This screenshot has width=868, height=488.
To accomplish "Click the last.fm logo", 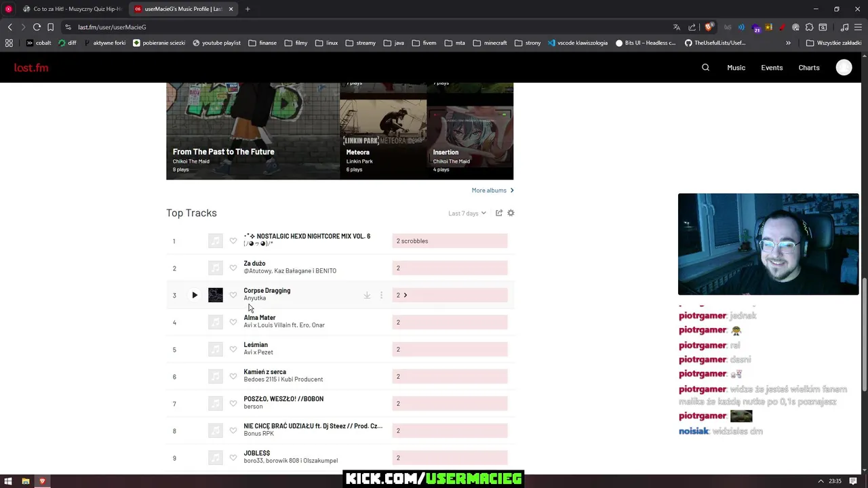I will click(x=31, y=68).
